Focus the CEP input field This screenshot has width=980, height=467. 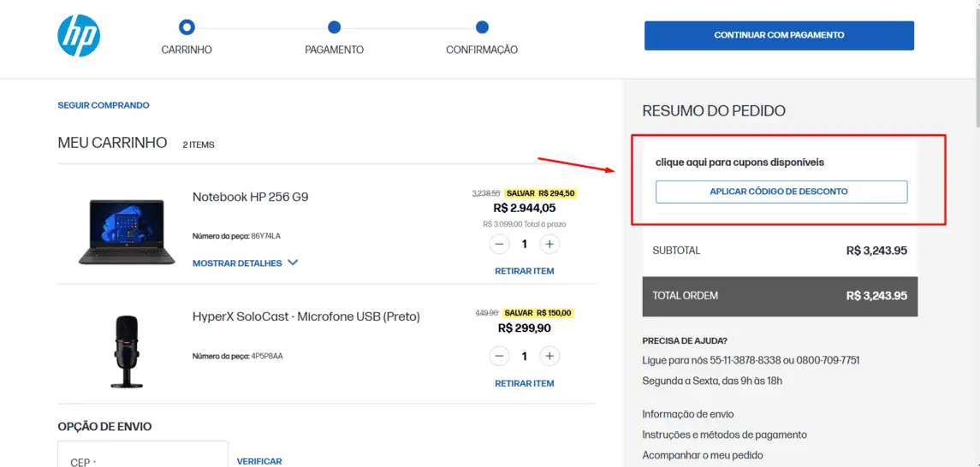(x=143, y=454)
